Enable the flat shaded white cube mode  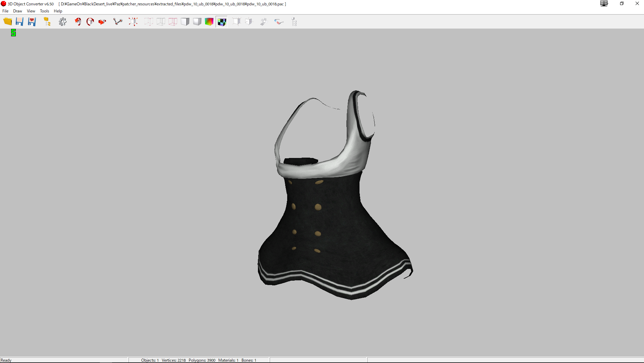click(x=185, y=22)
